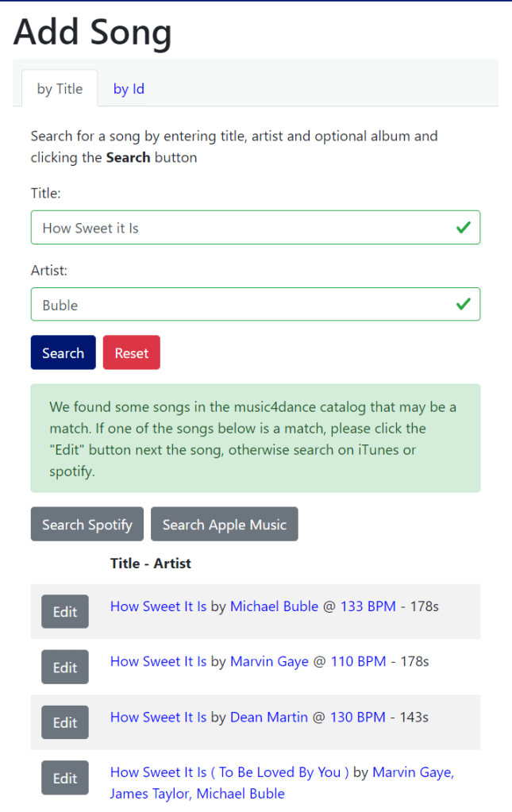Screen dimensions: 512x812
Task: Open the Michael Buble artist link in first row
Action: tap(274, 606)
